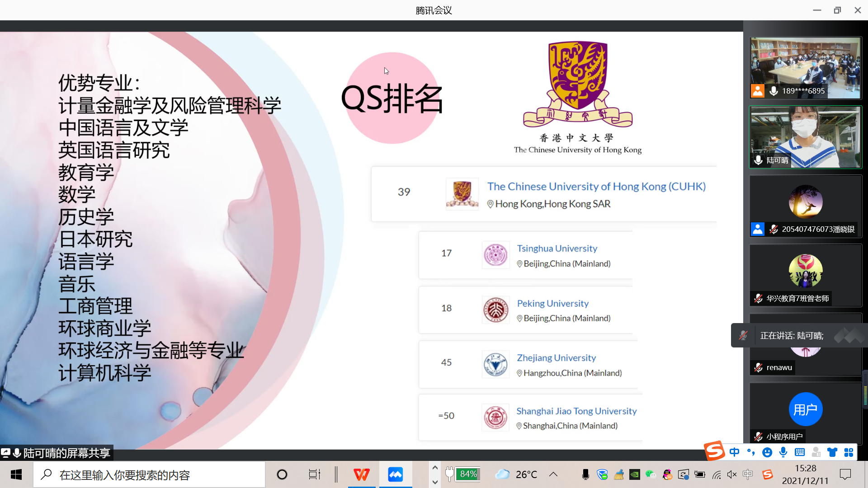868x488 pixels.
Task: Select 陆可晴 video thumbnail
Action: tap(805, 137)
